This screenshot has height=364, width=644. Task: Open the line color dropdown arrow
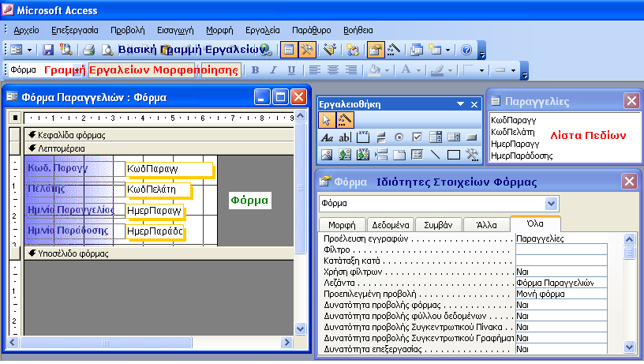[x=450, y=70]
